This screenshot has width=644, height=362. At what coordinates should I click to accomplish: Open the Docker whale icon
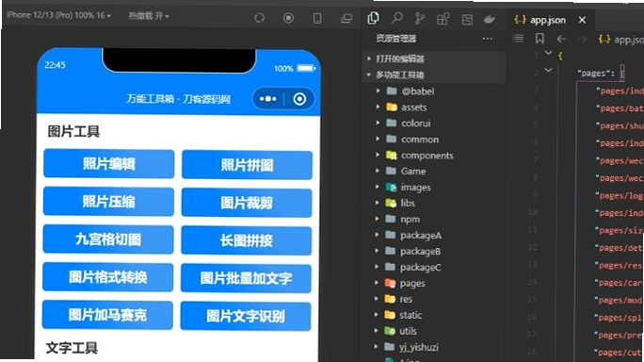pos(490,19)
